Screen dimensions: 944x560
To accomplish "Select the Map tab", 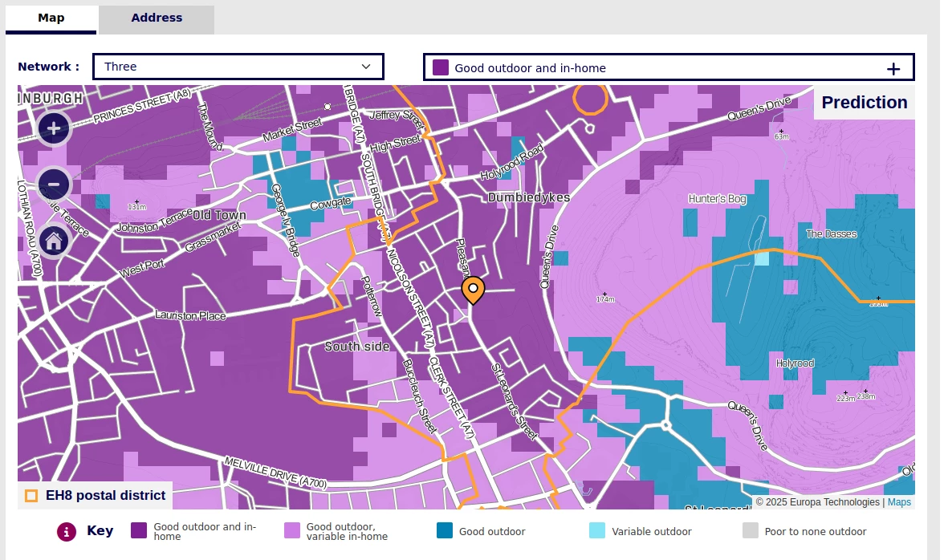I will pos(51,18).
